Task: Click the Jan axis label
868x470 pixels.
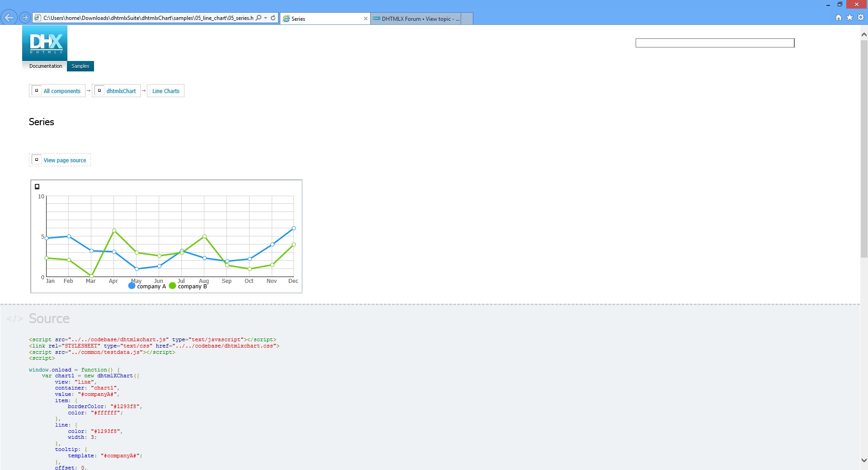Action: (50, 281)
